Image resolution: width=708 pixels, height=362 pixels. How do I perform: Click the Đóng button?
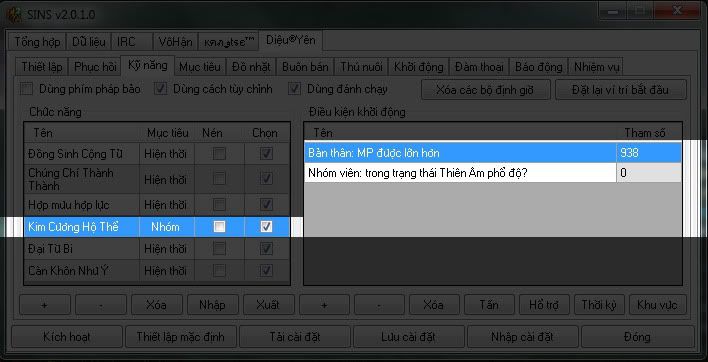point(637,337)
